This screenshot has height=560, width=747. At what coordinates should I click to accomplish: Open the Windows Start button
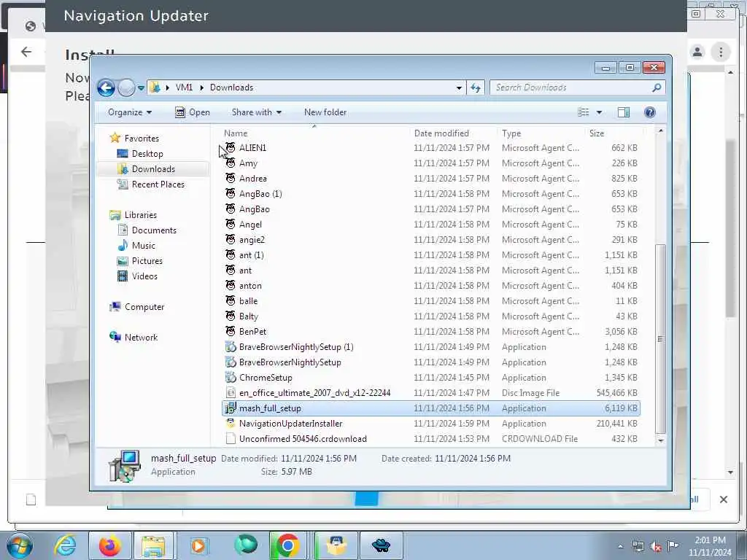[x=20, y=545]
